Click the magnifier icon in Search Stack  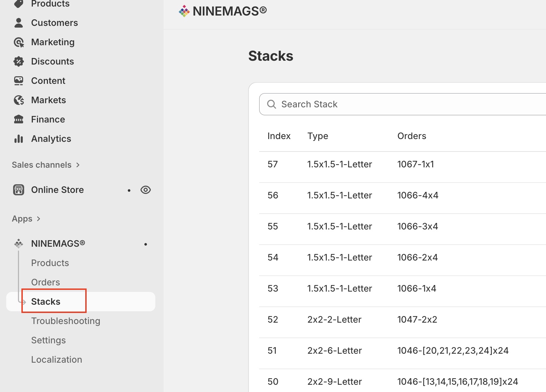click(272, 104)
